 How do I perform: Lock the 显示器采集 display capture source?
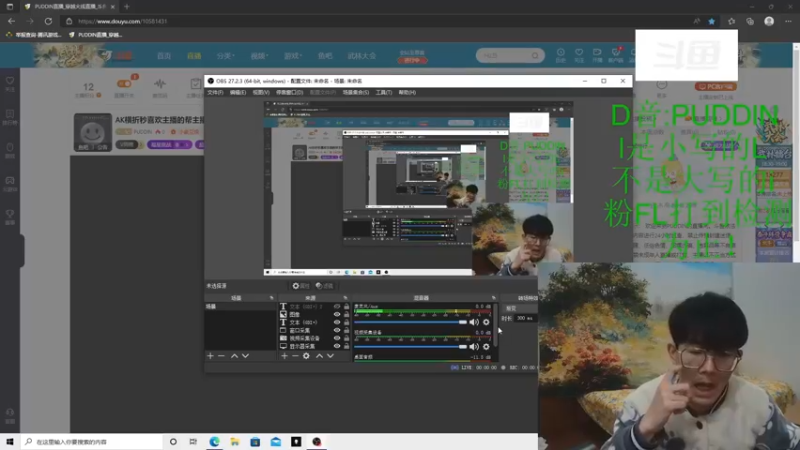(x=346, y=346)
